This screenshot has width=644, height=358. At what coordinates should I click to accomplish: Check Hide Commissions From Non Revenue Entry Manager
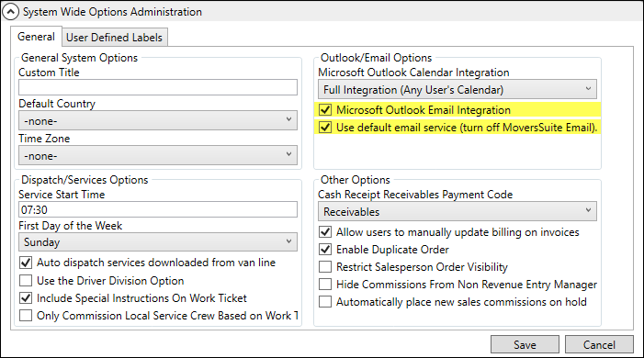point(325,284)
